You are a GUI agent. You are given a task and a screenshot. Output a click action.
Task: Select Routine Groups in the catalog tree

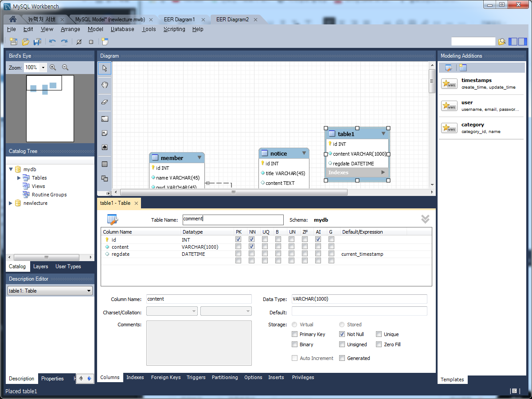[49, 195]
